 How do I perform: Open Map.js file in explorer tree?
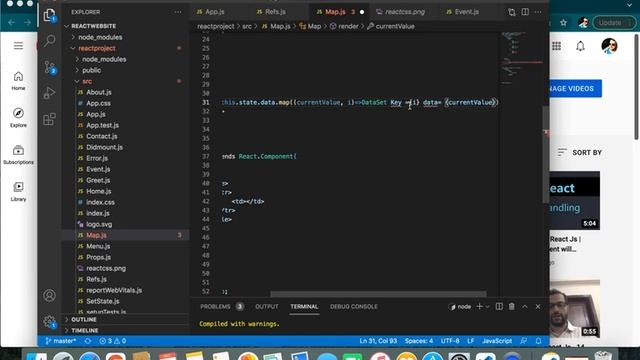[96, 235]
